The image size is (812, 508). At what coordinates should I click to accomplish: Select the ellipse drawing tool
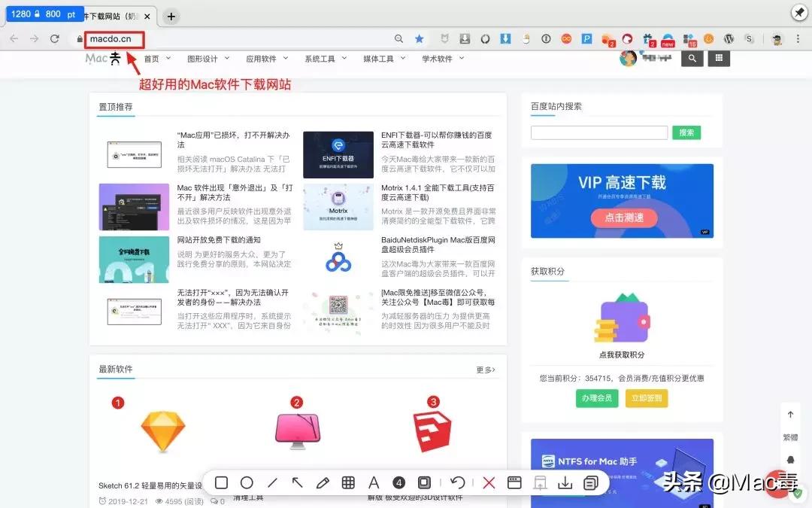click(x=247, y=482)
